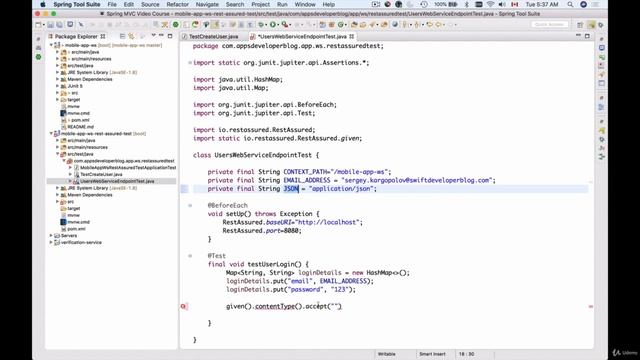
Task: Collapse the @BeforeEach setUp method fold
Action: pos(190,205)
